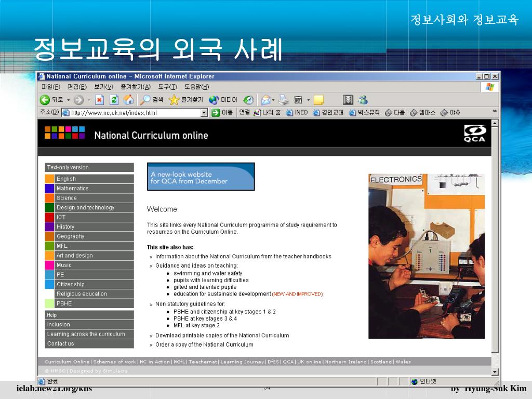Open the back button history dropdown arrow

68,100
